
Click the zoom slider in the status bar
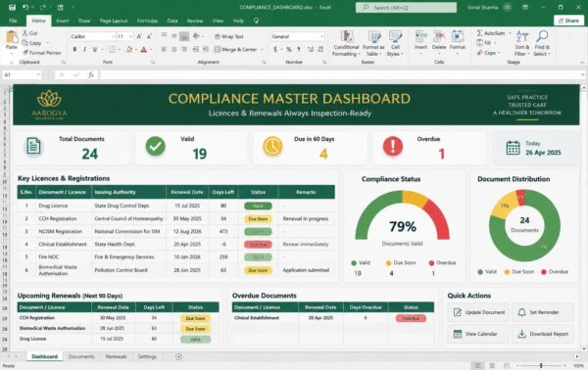tap(541, 365)
